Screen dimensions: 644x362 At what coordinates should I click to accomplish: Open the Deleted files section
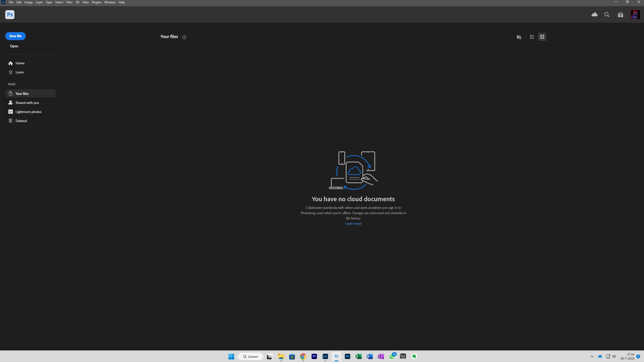[x=21, y=121]
